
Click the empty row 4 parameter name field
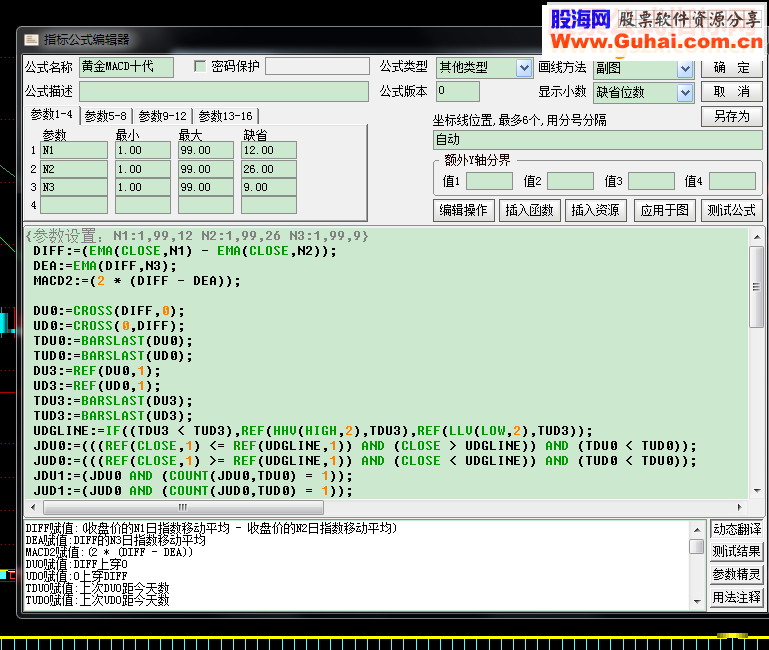pos(74,205)
